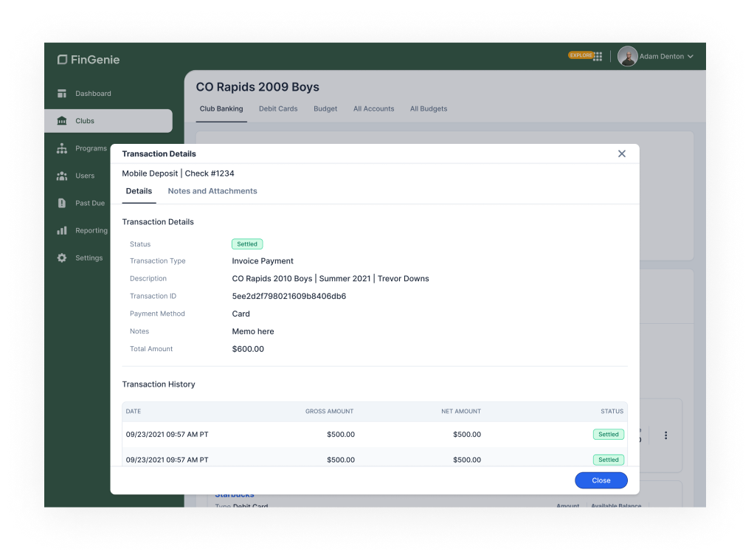Viewport: 754px width, 560px height.
Task: Switch to Notes and Attachments tab
Action: pyautogui.click(x=212, y=191)
